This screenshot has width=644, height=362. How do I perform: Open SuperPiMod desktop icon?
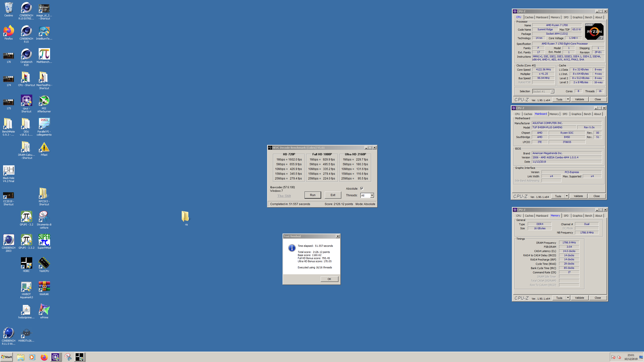[44, 242]
